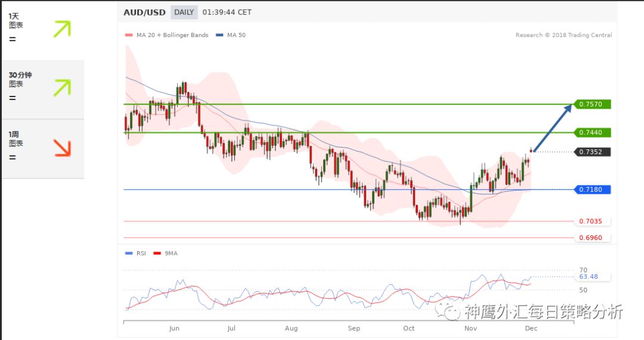
Task: Click the 0.7570 resistance price label
Action: pos(594,104)
